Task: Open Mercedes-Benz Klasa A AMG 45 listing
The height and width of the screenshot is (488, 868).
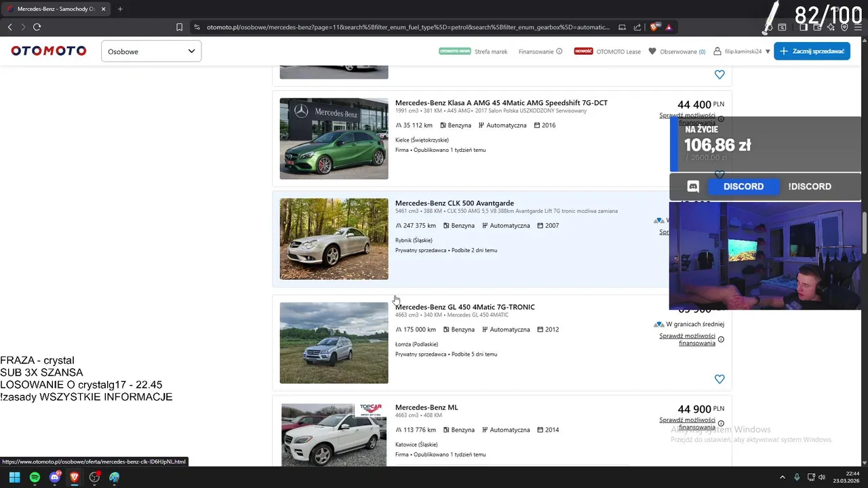Action: [x=501, y=103]
